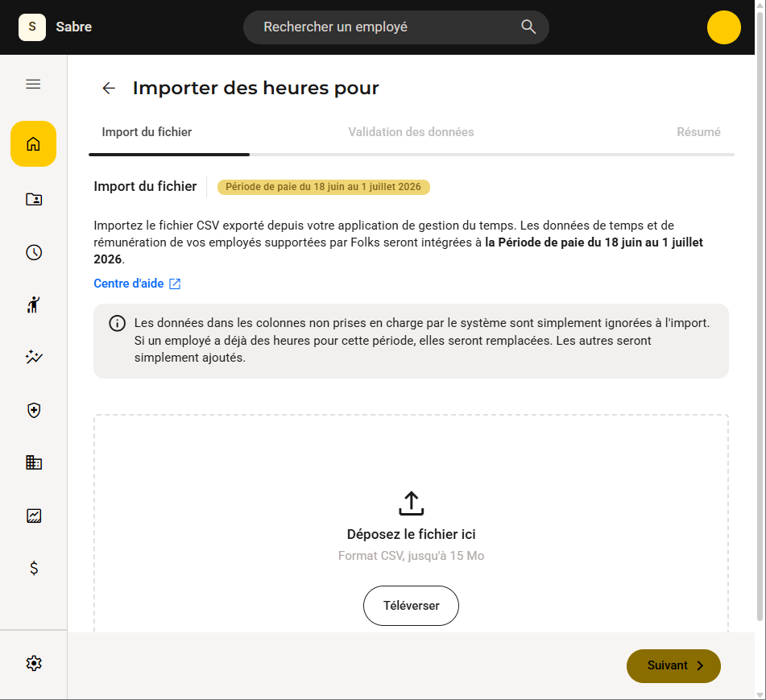Go to the Home icon in sidebar
This screenshot has width=766, height=700.
33,143
